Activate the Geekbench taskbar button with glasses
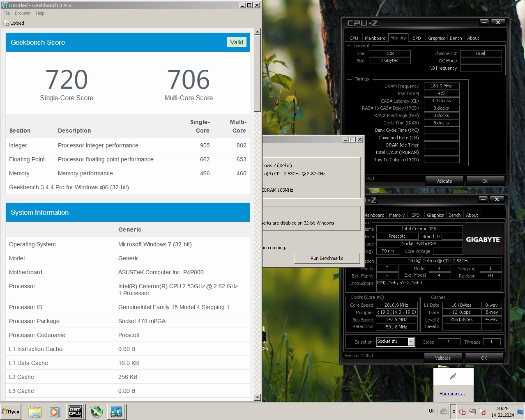 116,412
